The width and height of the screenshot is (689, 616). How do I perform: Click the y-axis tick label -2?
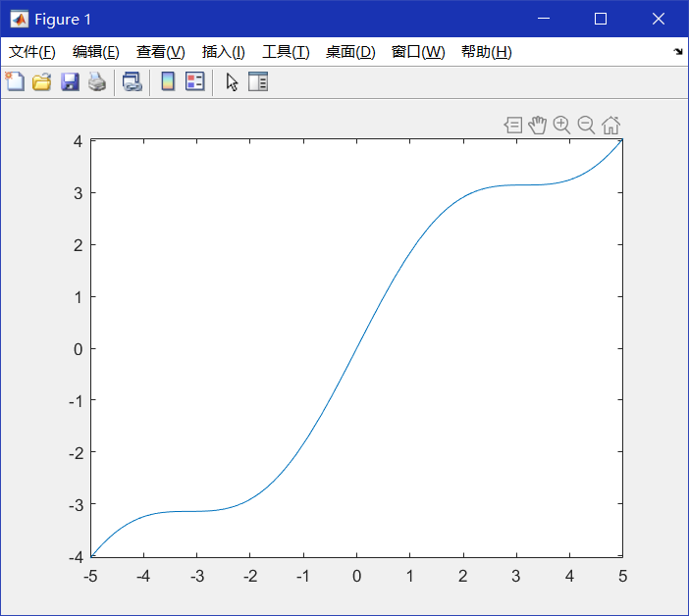click(76, 453)
